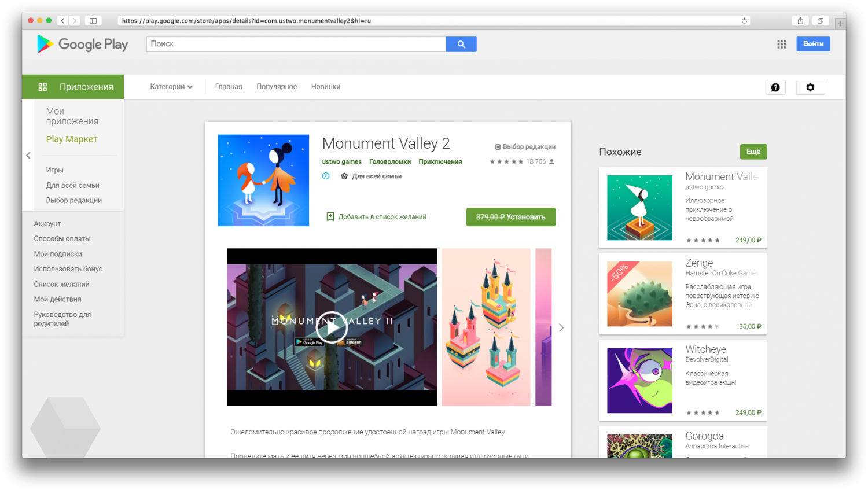Open the Новинки tab
Viewport: 868px width, 490px height.
[x=326, y=87]
